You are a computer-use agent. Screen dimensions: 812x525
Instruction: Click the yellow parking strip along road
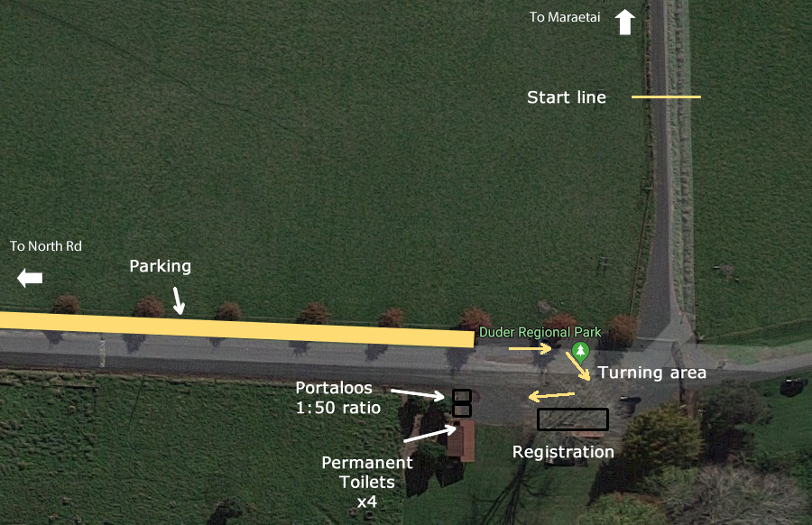[236, 329]
